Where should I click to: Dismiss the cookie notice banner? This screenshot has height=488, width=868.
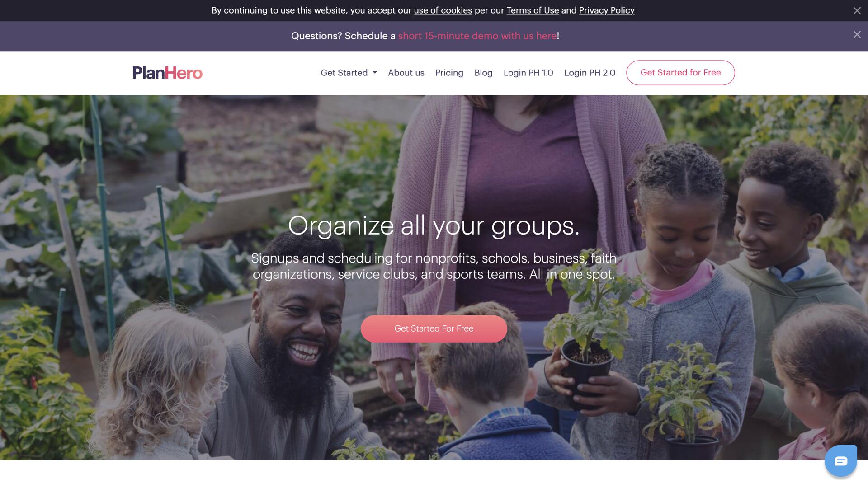tap(857, 10)
